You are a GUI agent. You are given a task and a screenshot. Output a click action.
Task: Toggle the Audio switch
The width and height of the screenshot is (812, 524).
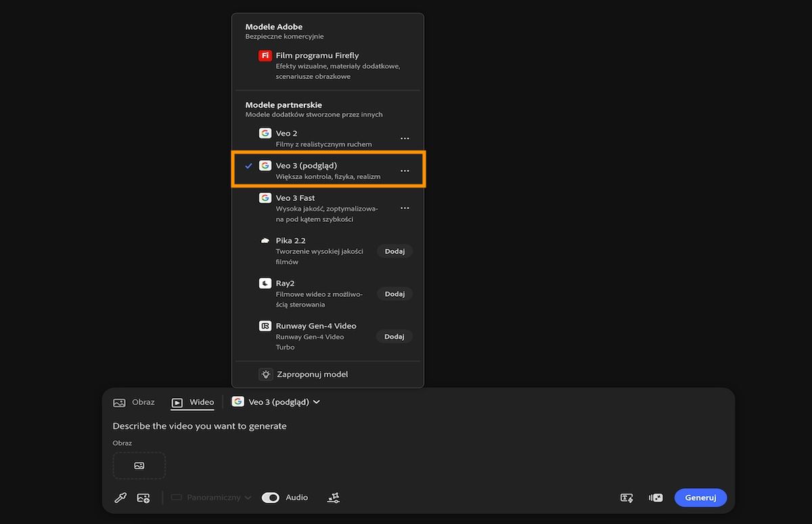pos(271,498)
